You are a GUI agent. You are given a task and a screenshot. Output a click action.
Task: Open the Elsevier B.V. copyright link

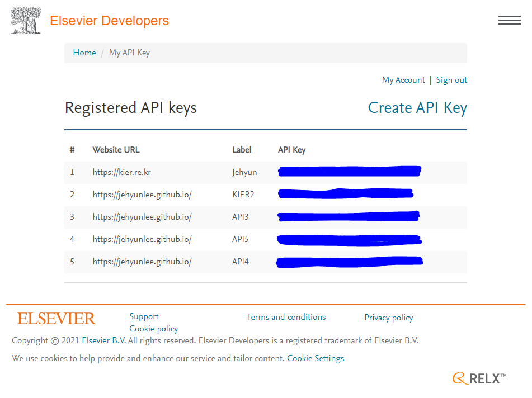pos(104,340)
